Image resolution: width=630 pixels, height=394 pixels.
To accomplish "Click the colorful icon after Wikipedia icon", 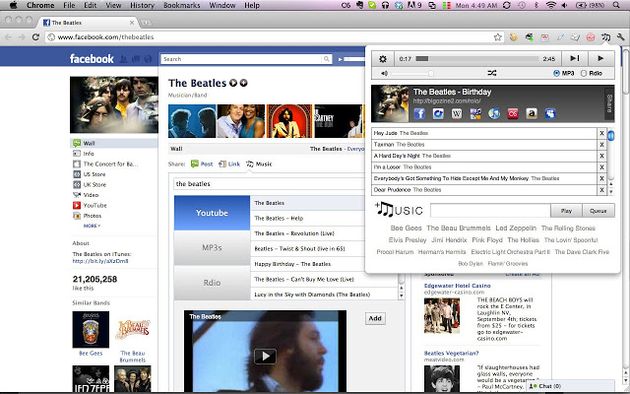I will tap(475, 114).
